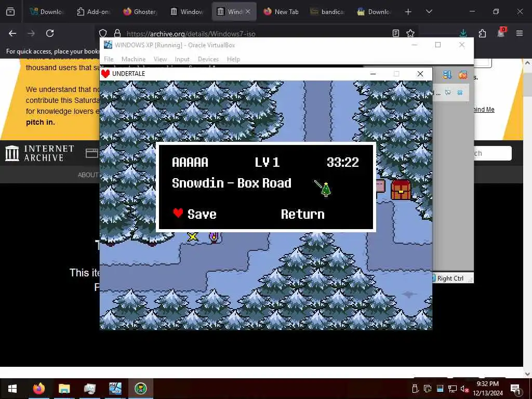
Task: Click the Internet Archive logo
Action: tap(39, 153)
